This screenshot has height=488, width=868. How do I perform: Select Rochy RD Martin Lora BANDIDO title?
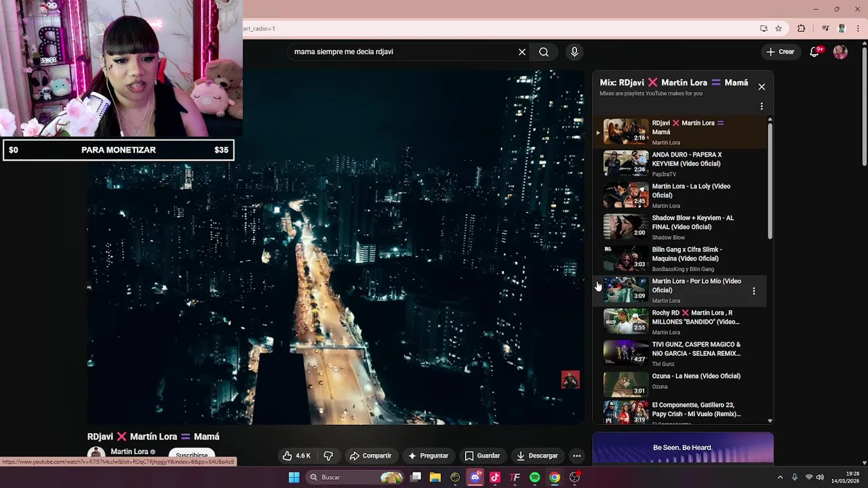coord(696,317)
